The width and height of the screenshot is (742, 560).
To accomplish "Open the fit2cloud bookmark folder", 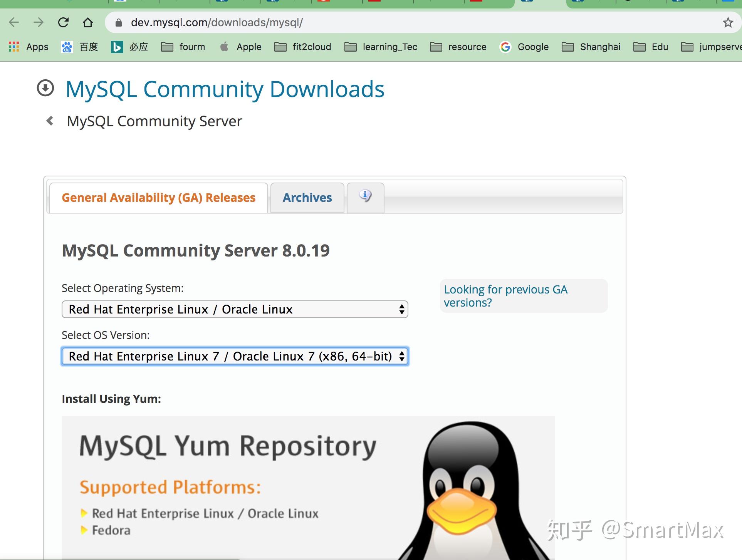I will (x=303, y=47).
